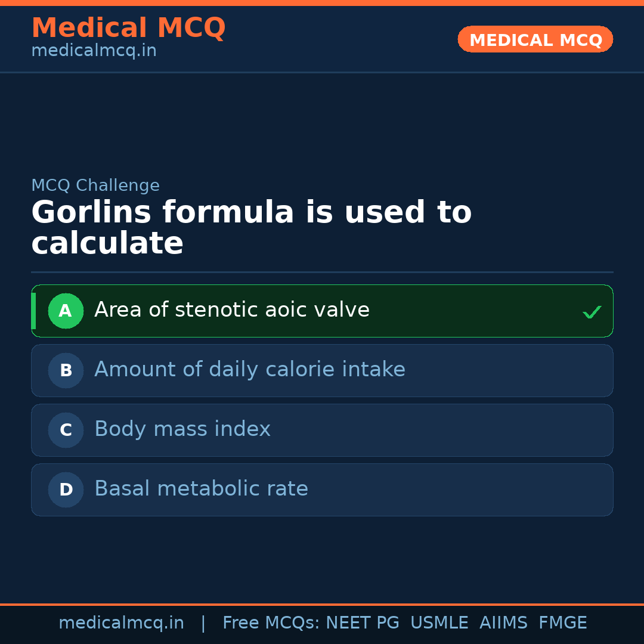
Task: Visit the medicalmcq.in link in header
Action: (x=94, y=51)
